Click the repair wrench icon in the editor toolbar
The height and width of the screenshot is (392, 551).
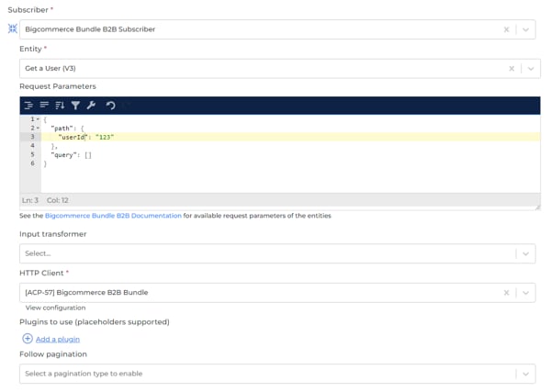coord(91,105)
